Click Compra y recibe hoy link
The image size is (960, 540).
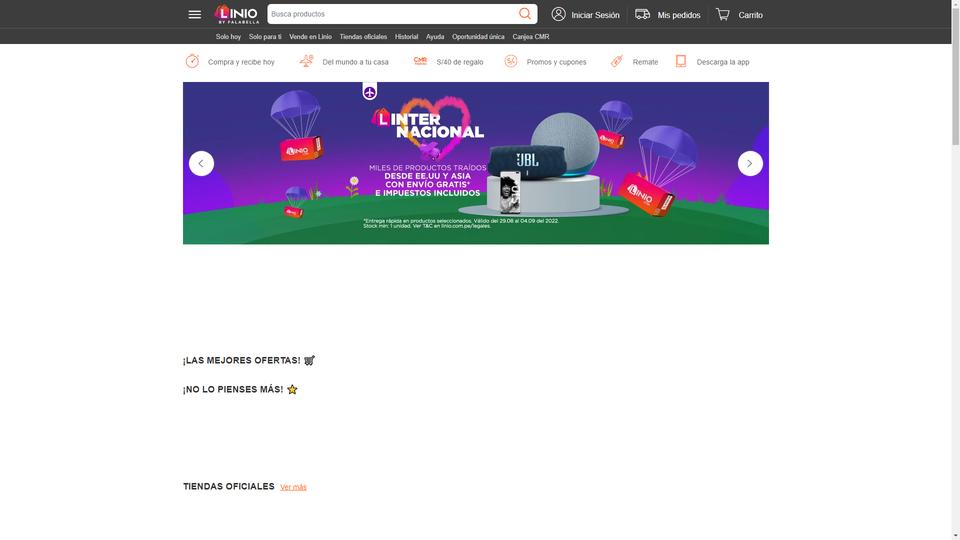pos(241,62)
